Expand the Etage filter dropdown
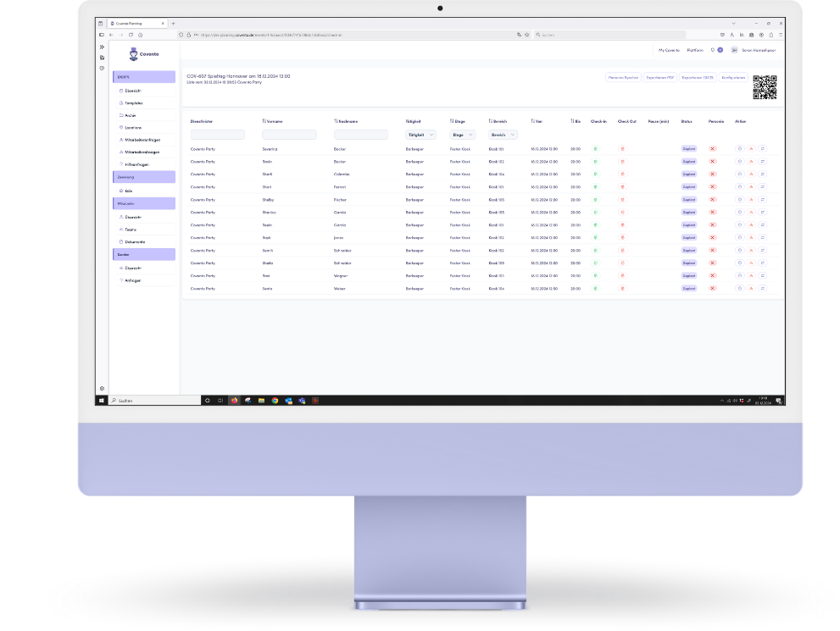 (x=463, y=135)
